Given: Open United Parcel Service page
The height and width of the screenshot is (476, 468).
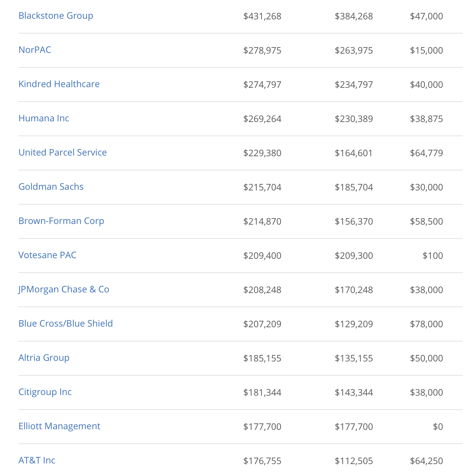Looking at the screenshot, I should tap(63, 152).
